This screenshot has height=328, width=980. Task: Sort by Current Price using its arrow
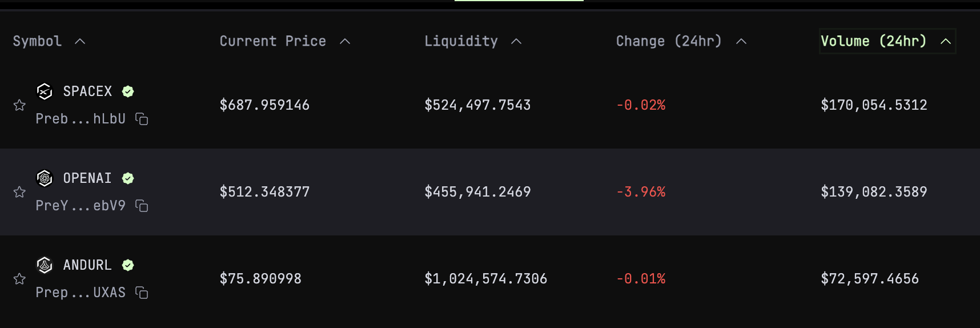pyautogui.click(x=345, y=41)
